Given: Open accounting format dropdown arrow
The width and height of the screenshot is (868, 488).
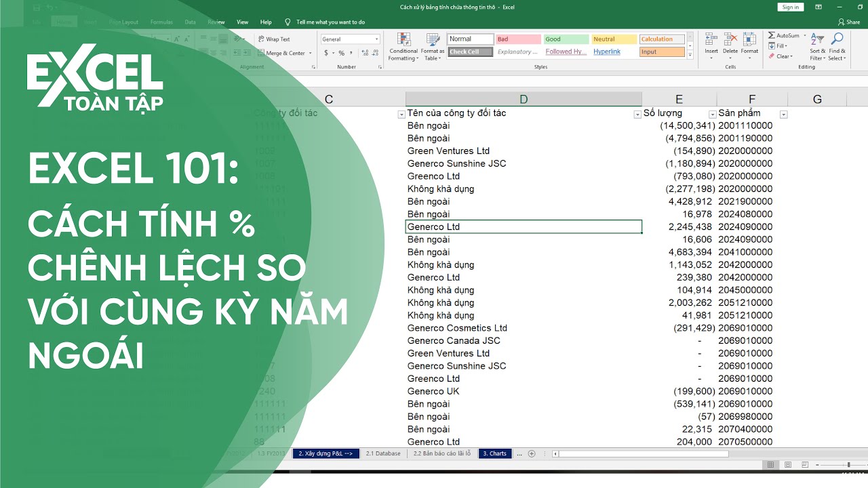Looking at the screenshot, I should click(x=333, y=53).
